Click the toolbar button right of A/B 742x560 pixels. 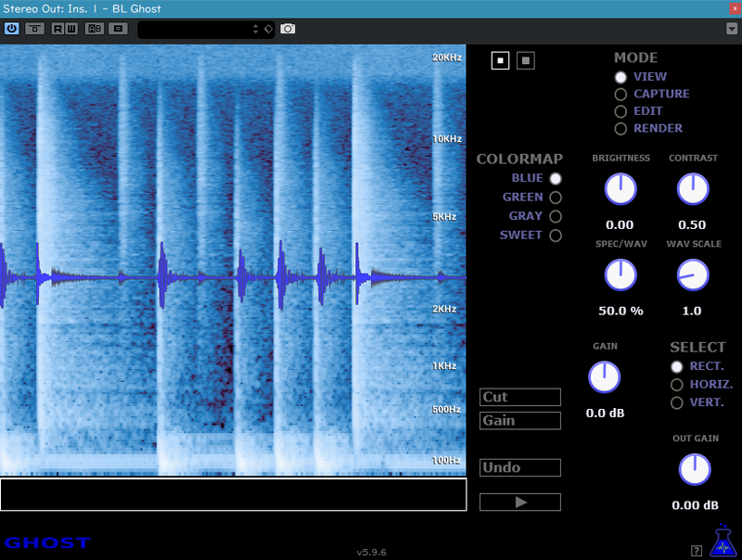(x=119, y=29)
